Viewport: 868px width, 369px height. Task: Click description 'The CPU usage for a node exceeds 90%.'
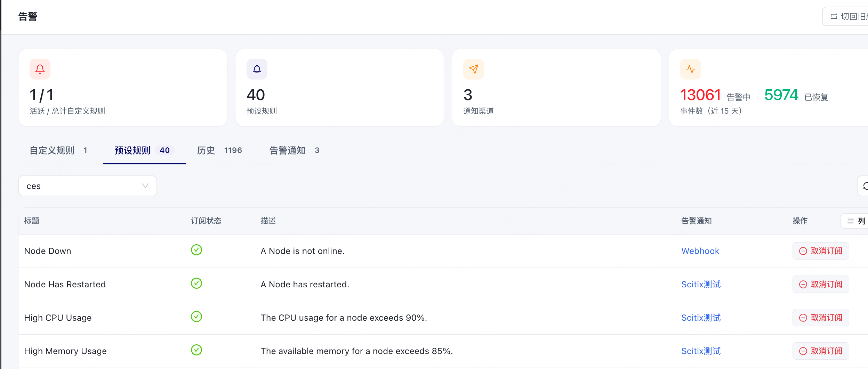coord(344,318)
